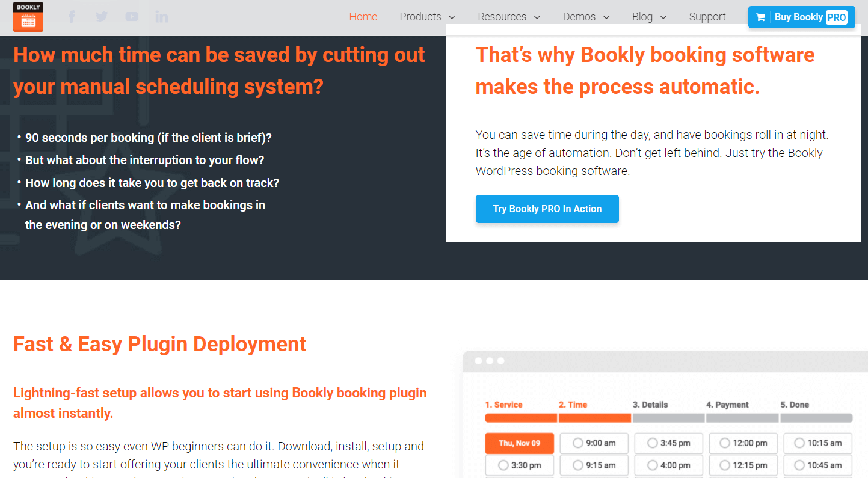Click the 4. Payment step tab

727,405
